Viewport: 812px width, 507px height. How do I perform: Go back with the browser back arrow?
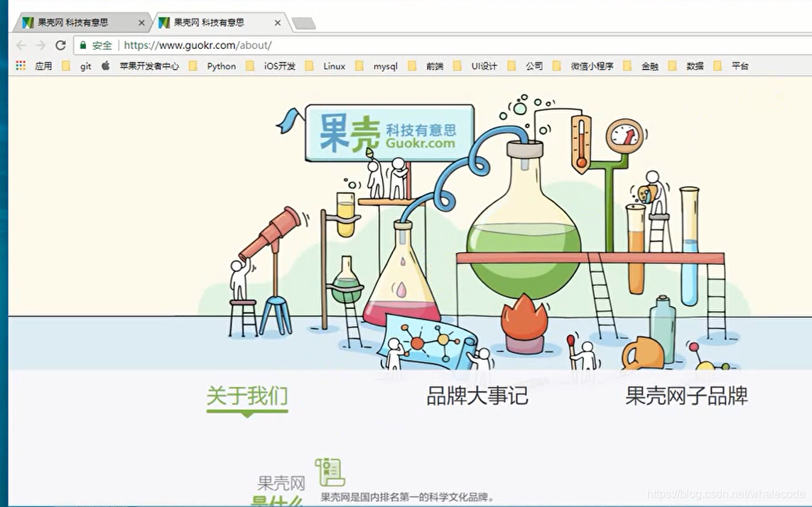click(x=21, y=45)
